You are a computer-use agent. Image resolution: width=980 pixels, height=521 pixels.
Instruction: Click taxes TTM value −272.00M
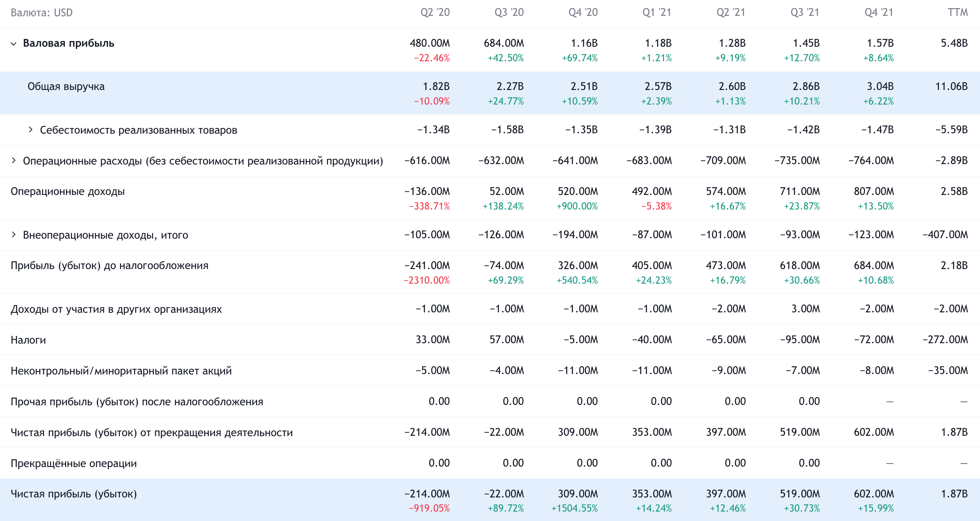(945, 340)
